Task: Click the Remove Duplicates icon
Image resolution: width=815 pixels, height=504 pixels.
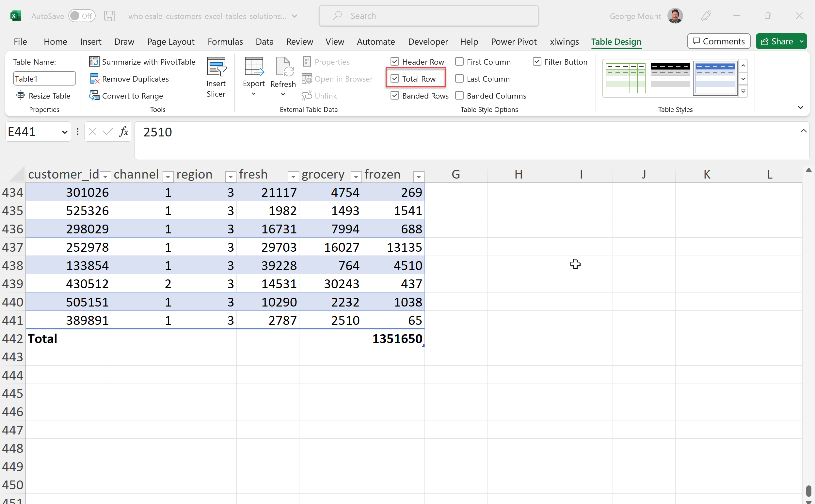Action: [x=94, y=79]
